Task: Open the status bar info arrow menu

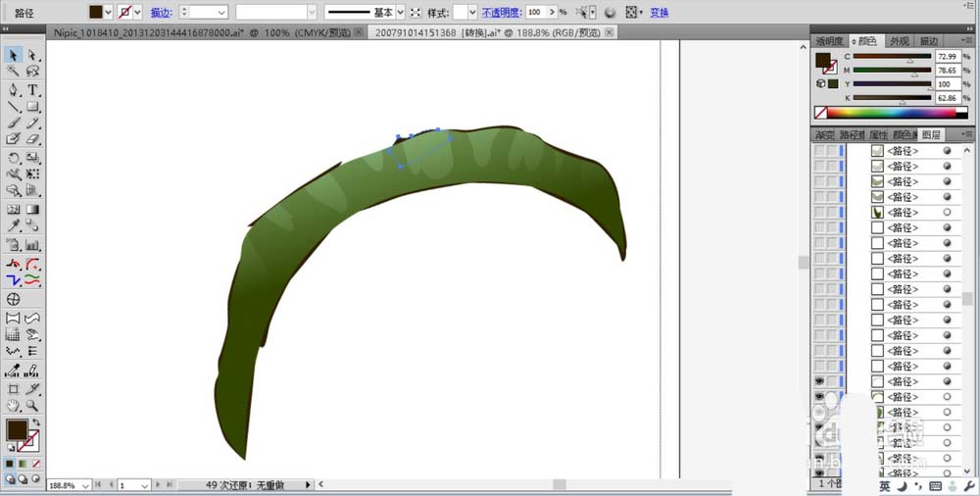Action: [x=308, y=485]
